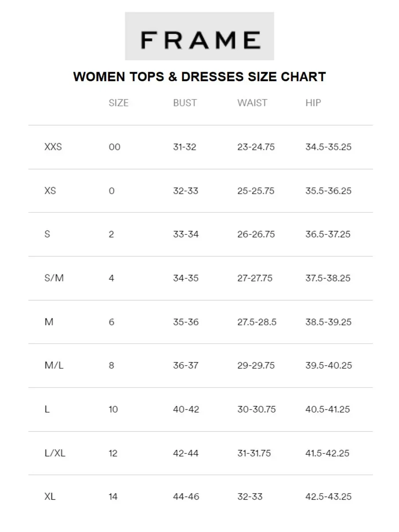Select the XS row label
The height and width of the screenshot is (532, 399).
(x=51, y=191)
